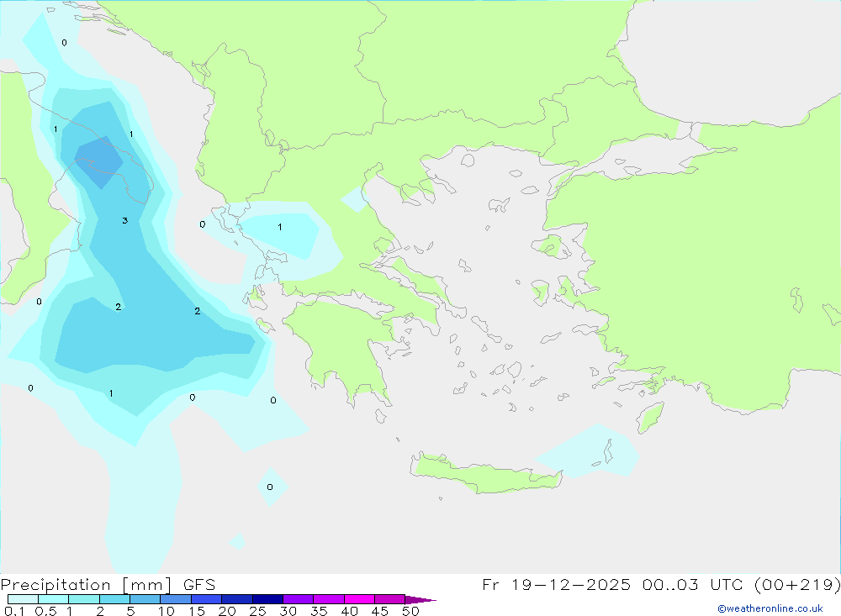
Task: Click the '(00+219)' forecast offset text
Action: pos(798,585)
